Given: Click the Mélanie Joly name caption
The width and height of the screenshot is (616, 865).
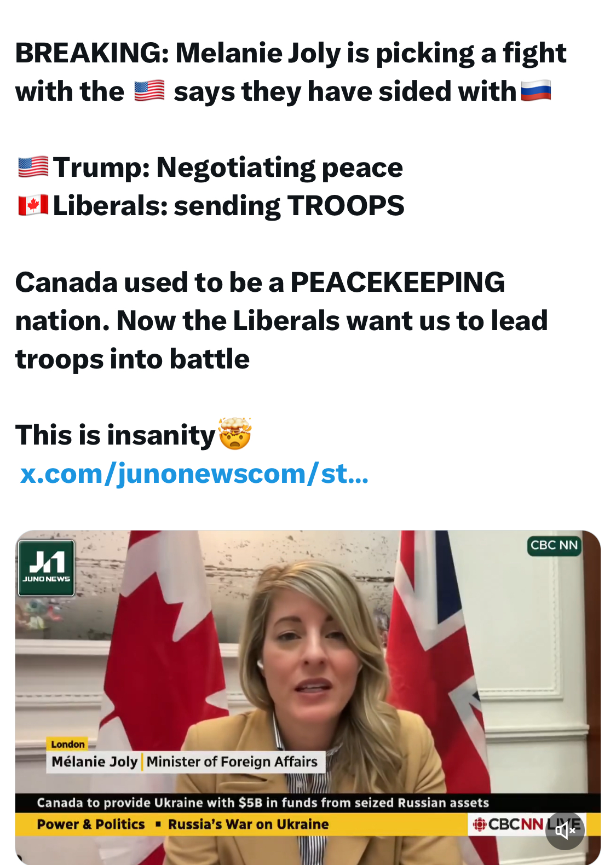Looking at the screenshot, I should click(94, 762).
